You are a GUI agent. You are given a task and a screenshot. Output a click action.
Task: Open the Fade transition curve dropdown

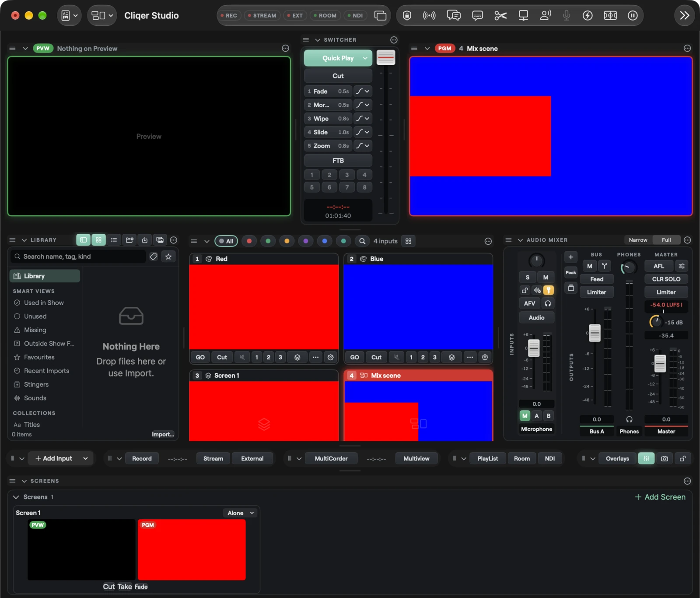click(x=363, y=91)
